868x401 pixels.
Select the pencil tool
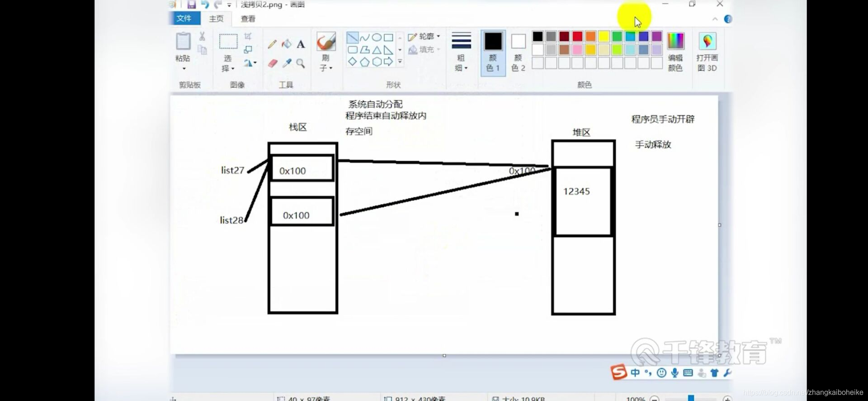pos(272,44)
